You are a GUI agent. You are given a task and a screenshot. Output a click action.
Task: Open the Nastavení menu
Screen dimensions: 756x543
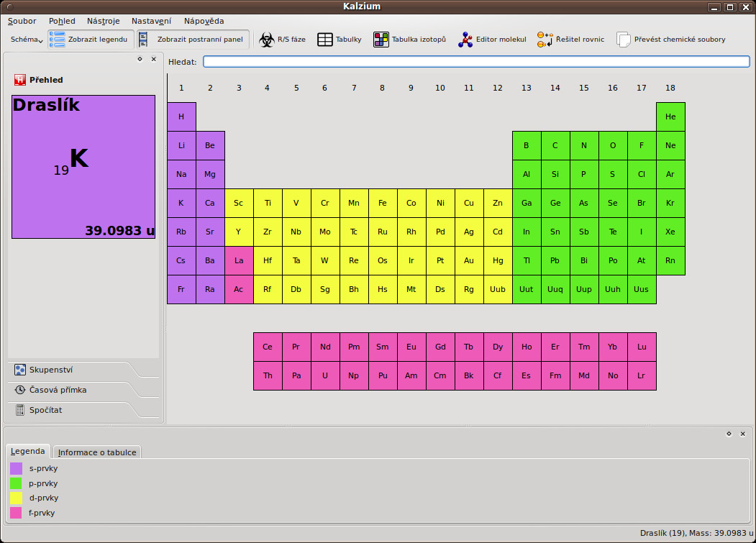(x=151, y=21)
